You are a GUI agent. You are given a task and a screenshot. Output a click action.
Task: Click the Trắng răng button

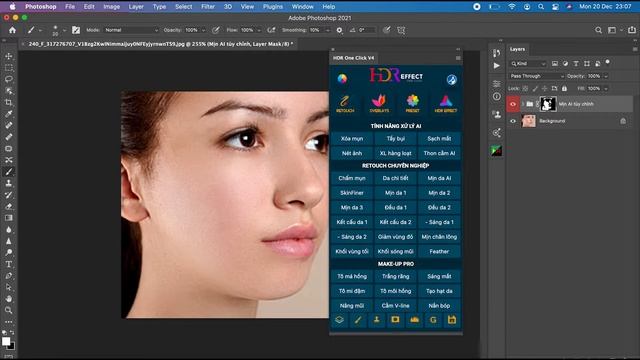396,277
